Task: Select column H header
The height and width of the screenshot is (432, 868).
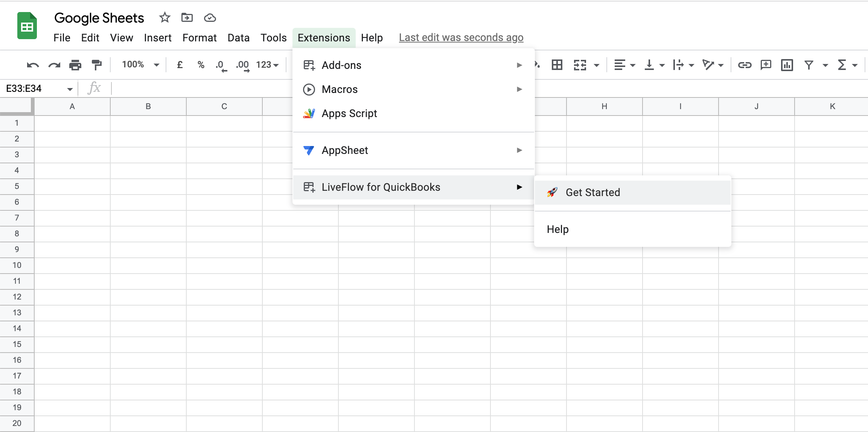Action: click(605, 106)
